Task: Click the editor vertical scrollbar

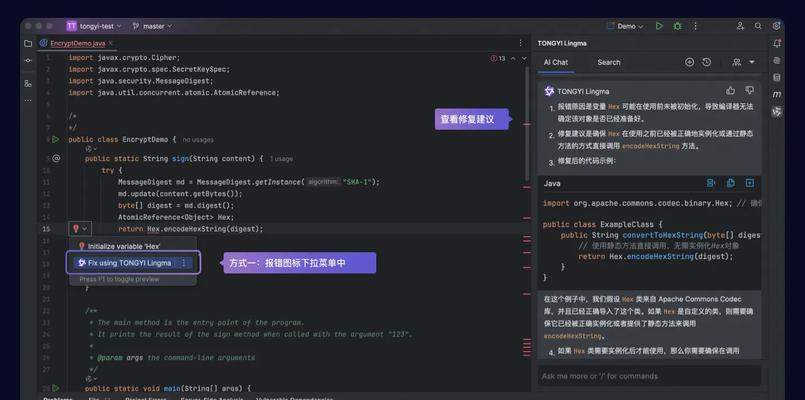Action: coord(526,123)
